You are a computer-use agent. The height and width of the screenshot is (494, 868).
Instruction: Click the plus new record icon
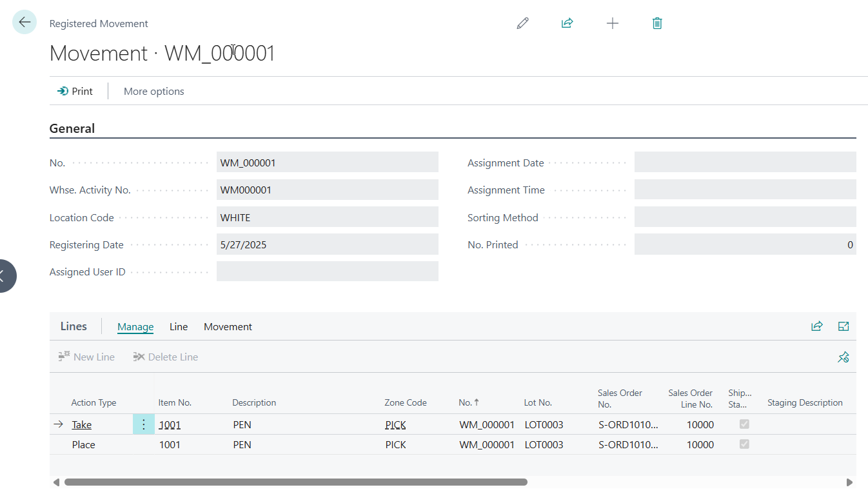pyautogui.click(x=612, y=23)
